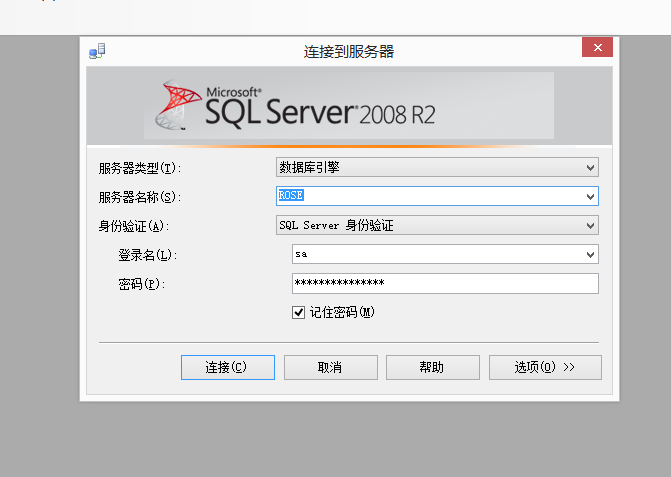Click the 密码(P) label
The height and width of the screenshot is (477, 671).
click(x=142, y=284)
